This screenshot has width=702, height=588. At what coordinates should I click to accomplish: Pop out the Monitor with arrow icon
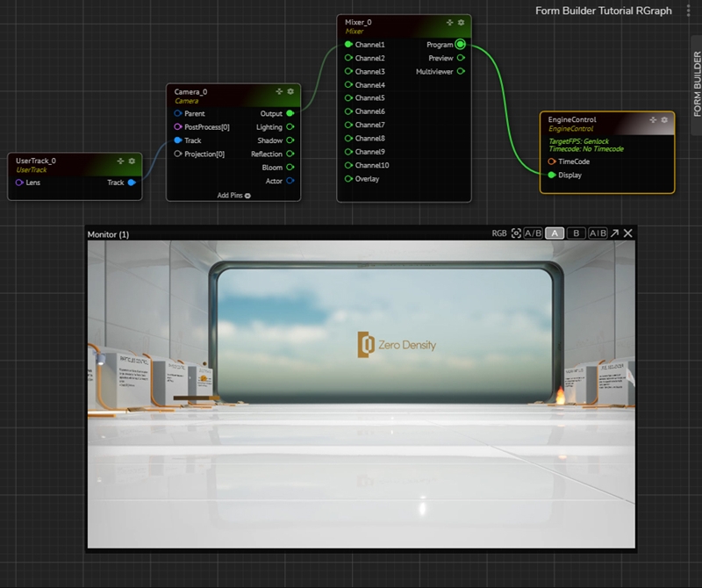point(614,233)
